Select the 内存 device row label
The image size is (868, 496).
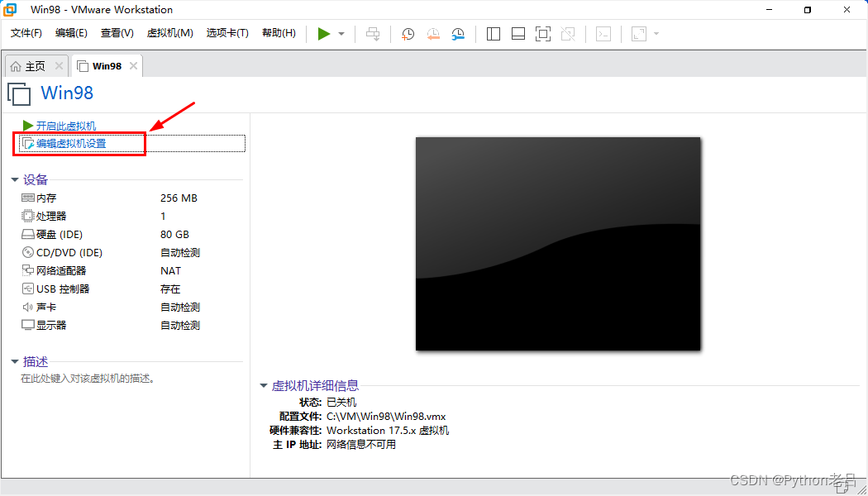pyautogui.click(x=46, y=198)
